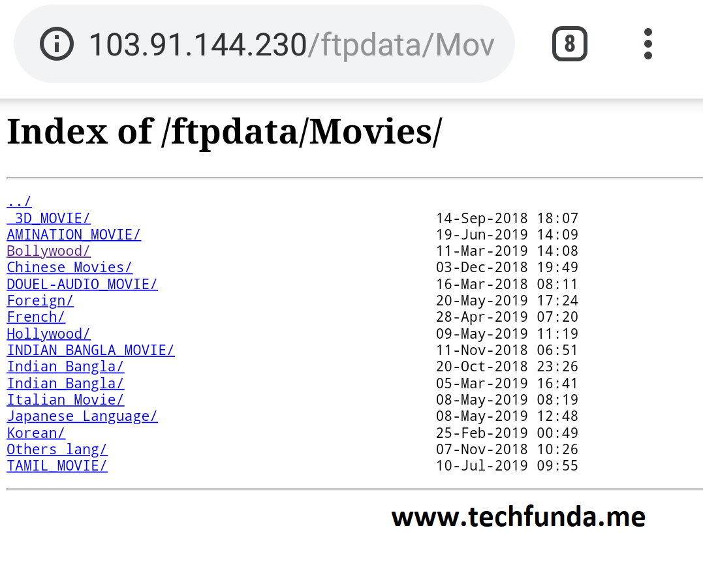Browse the Japanese Language directory
The image size is (703, 588).
pos(82,416)
